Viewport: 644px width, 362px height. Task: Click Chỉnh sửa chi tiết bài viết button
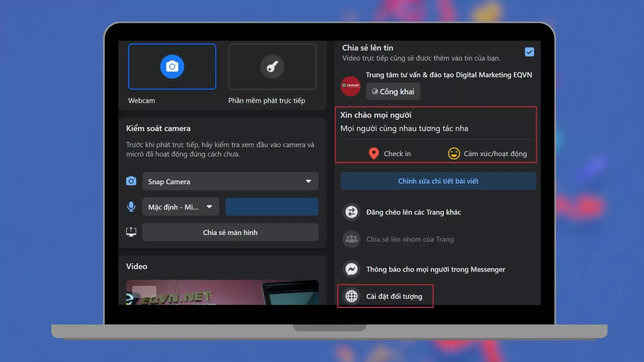click(x=438, y=181)
